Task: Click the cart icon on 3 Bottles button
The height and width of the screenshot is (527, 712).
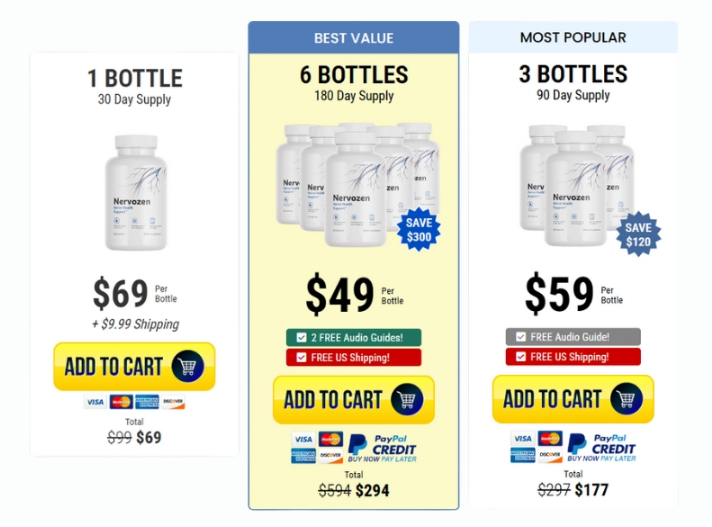Action: point(626,399)
